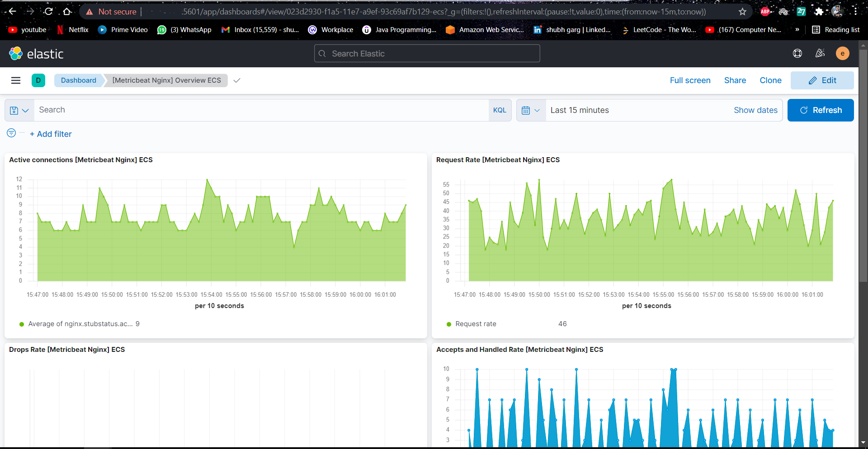Open saved queries with the disk icon

[14, 110]
